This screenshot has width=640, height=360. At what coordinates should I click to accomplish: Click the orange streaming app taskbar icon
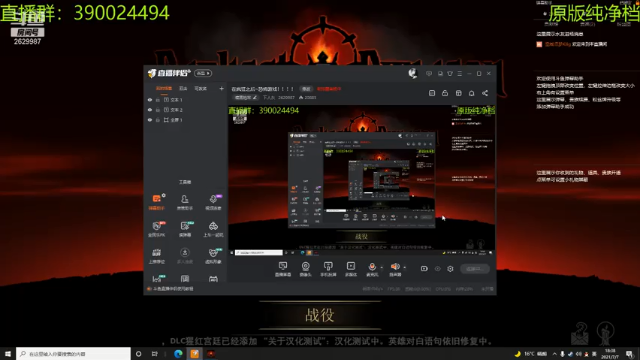pos(195,354)
